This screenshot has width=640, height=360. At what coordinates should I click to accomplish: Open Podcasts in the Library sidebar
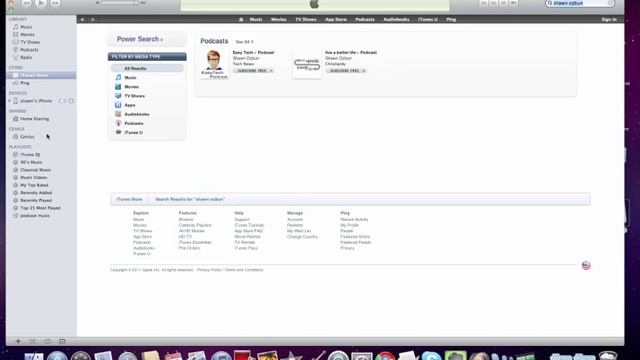pyautogui.click(x=29, y=50)
